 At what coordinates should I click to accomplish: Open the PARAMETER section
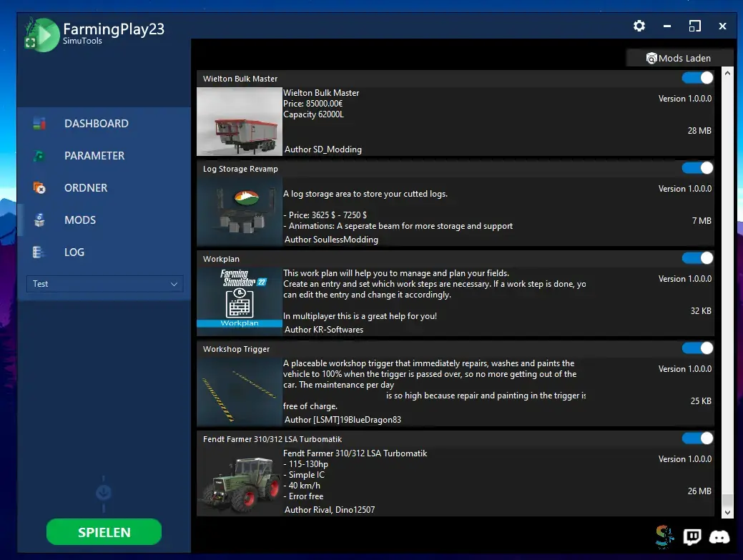(94, 156)
